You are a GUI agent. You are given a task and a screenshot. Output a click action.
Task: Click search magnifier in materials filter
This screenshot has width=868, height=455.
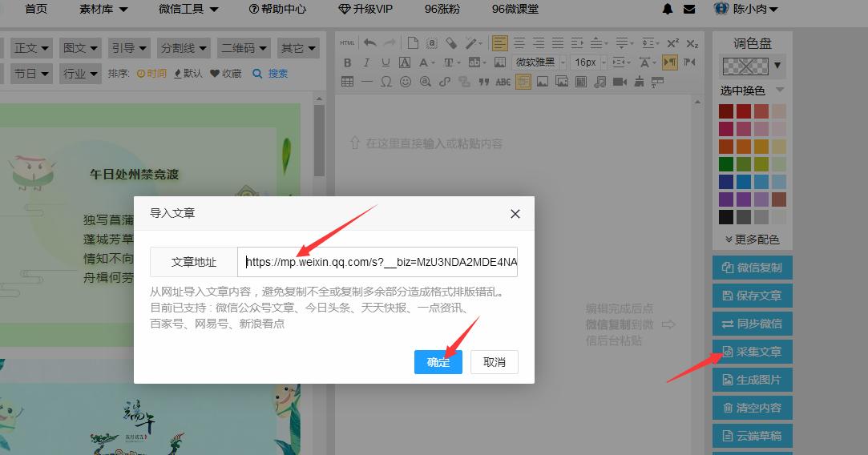[257, 73]
